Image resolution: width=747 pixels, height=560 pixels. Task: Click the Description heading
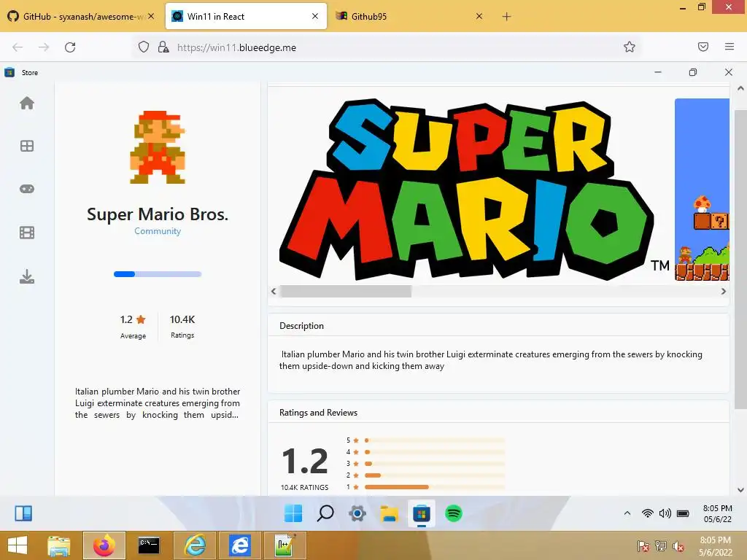pyautogui.click(x=301, y=326)
